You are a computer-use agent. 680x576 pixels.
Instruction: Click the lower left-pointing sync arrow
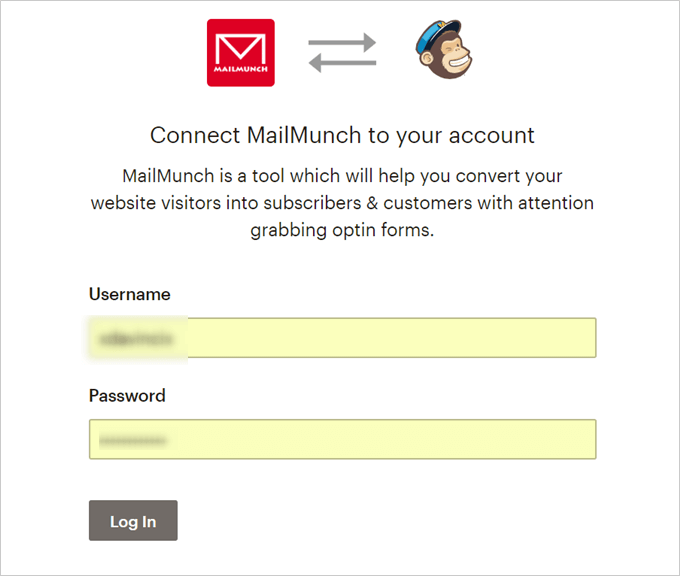pos(342,63)
